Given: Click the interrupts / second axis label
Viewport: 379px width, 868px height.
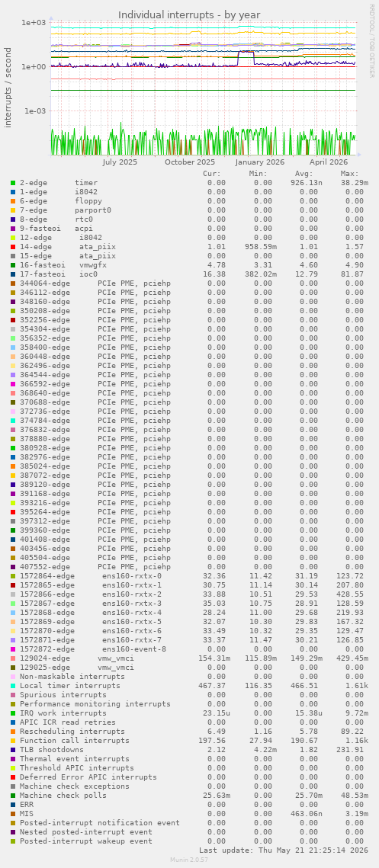Looking at the screenshot, I should pos(8,88).
